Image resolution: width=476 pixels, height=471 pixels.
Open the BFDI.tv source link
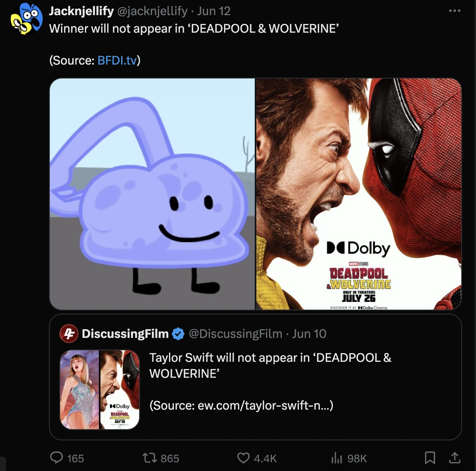[117, 61]
